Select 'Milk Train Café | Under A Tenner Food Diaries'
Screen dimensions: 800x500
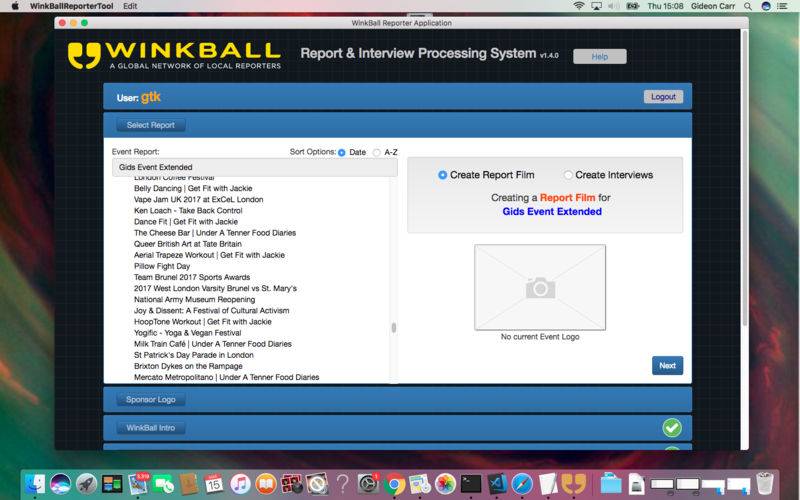pos(213,344)
